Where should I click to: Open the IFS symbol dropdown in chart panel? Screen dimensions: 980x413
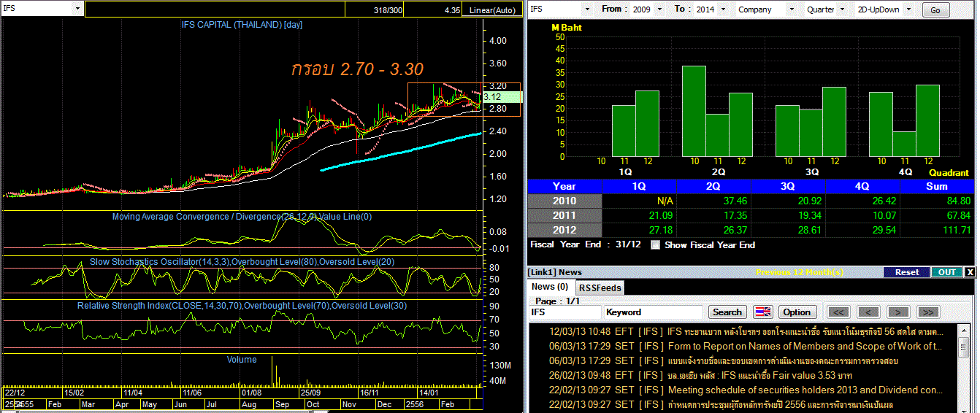(x=77, y=9)
